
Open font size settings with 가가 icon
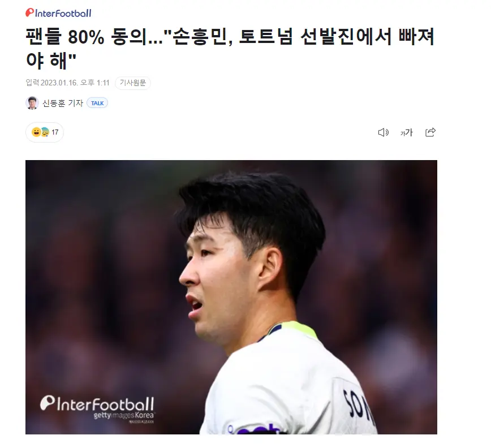(407, 133)
